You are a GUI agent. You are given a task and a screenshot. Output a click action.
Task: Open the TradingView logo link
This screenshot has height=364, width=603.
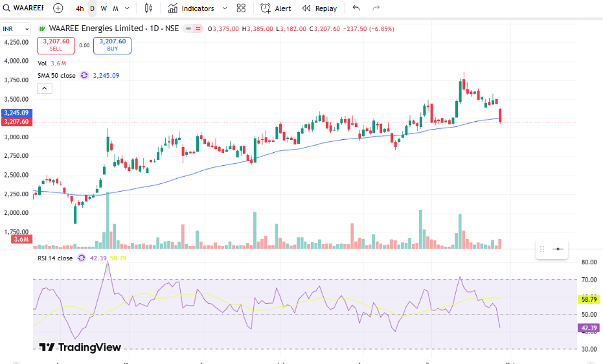click(80, 347)
